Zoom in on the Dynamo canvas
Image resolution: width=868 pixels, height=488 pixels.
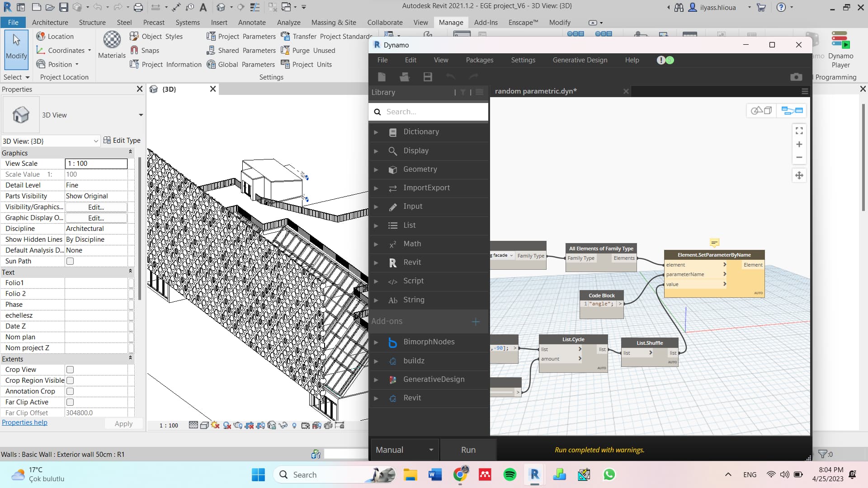pos(799,144)
